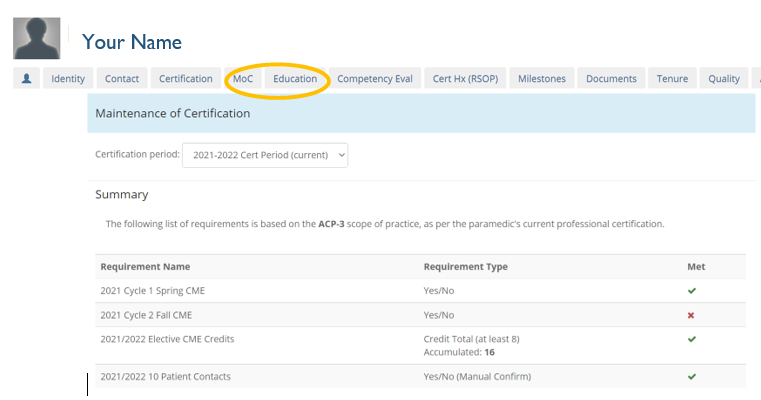
Task: Click 'Credit Total (at least 8)' text
Action: tap(471, 339)
